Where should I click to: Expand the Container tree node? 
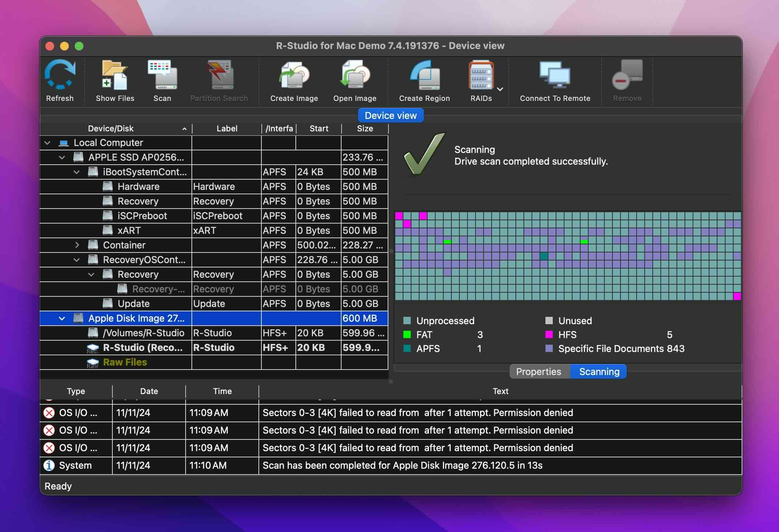click(x=77, y=245)
